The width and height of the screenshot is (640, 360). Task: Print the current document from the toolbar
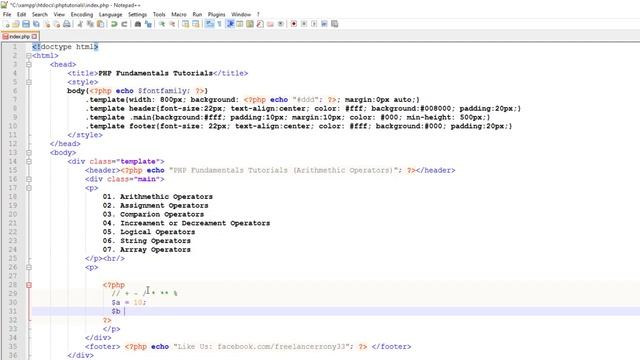coord(66,24)
